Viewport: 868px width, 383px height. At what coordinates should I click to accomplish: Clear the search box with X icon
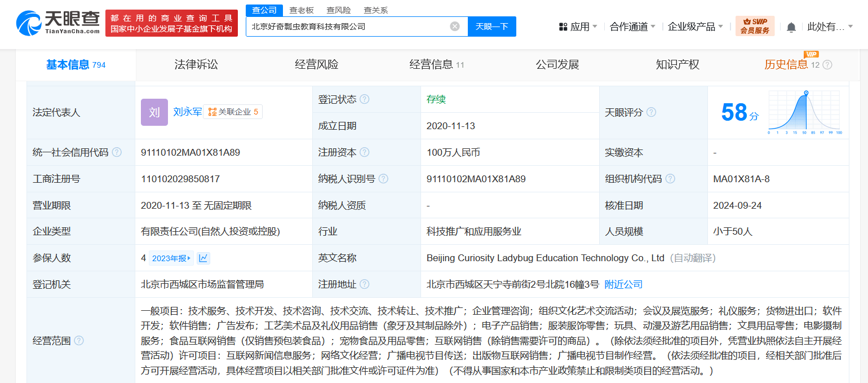[x=455, y=27]
